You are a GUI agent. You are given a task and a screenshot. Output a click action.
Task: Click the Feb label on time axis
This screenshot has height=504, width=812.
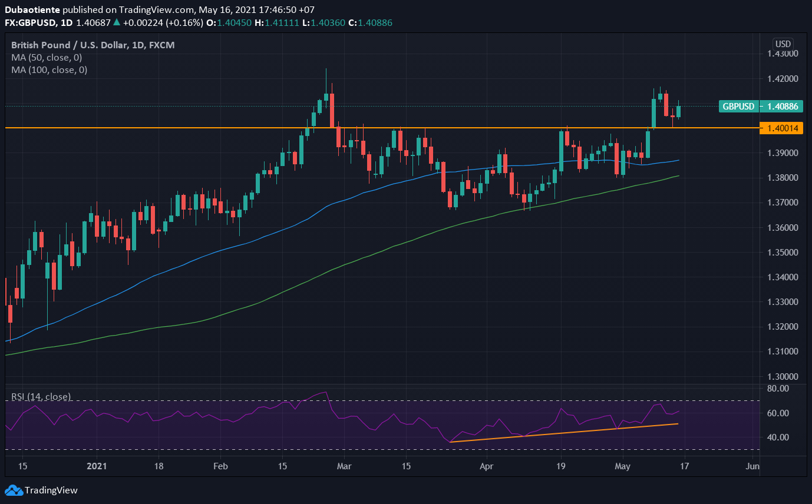(220, 466)
